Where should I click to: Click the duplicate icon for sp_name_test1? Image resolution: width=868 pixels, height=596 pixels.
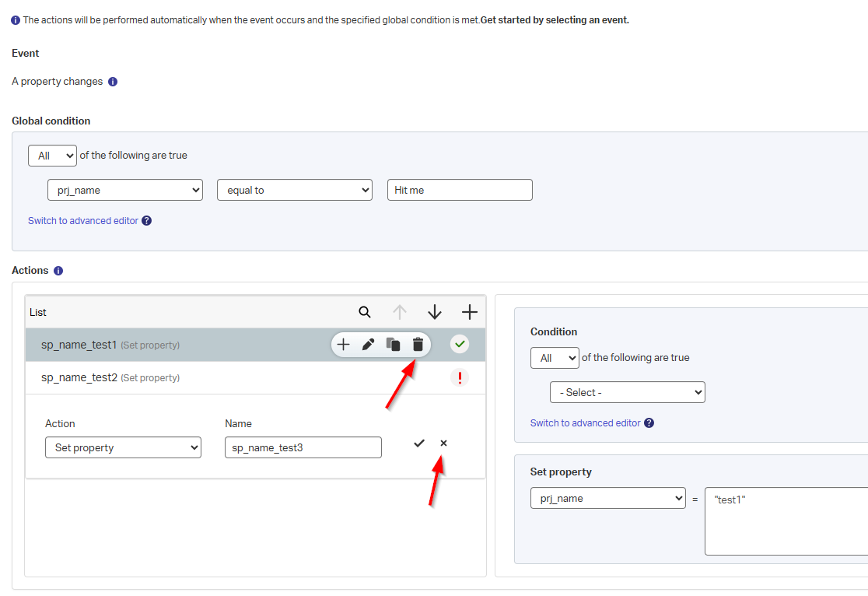pyautogui.click(x=393, y=345)
